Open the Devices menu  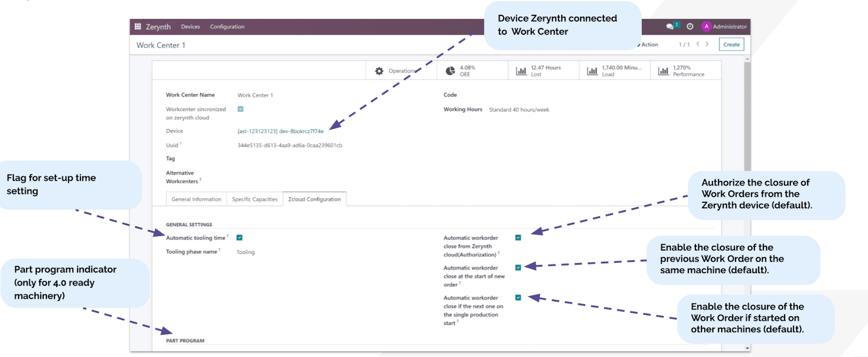coord(190,26)
